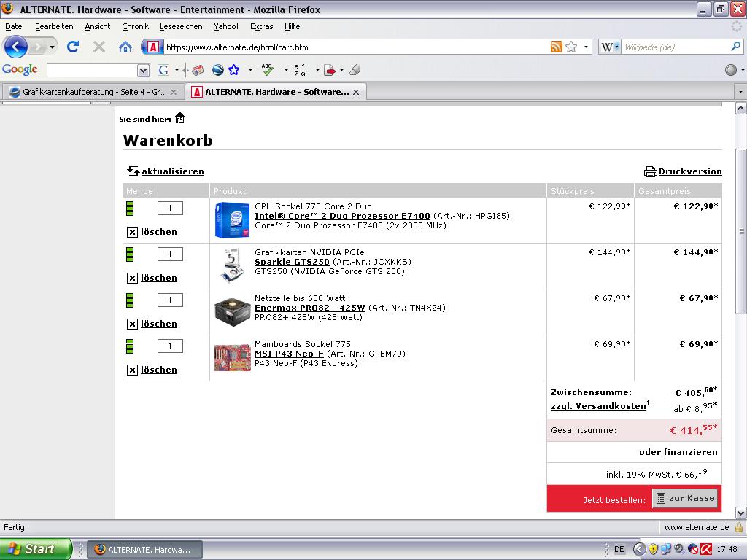Click the printer icon beside Druckversion
This screenshot has height=560, width=747.
click(650, 171)
